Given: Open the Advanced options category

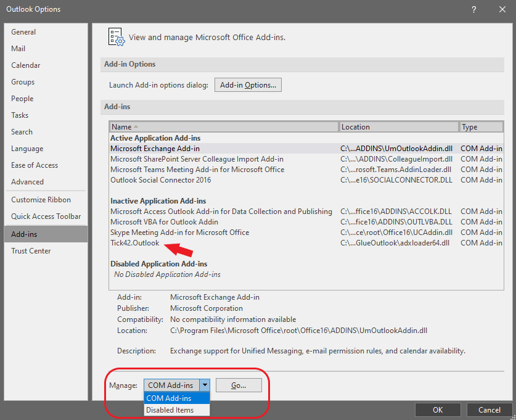Looking at the screenshot, I should pyautogui.click(x=46, y=182).
